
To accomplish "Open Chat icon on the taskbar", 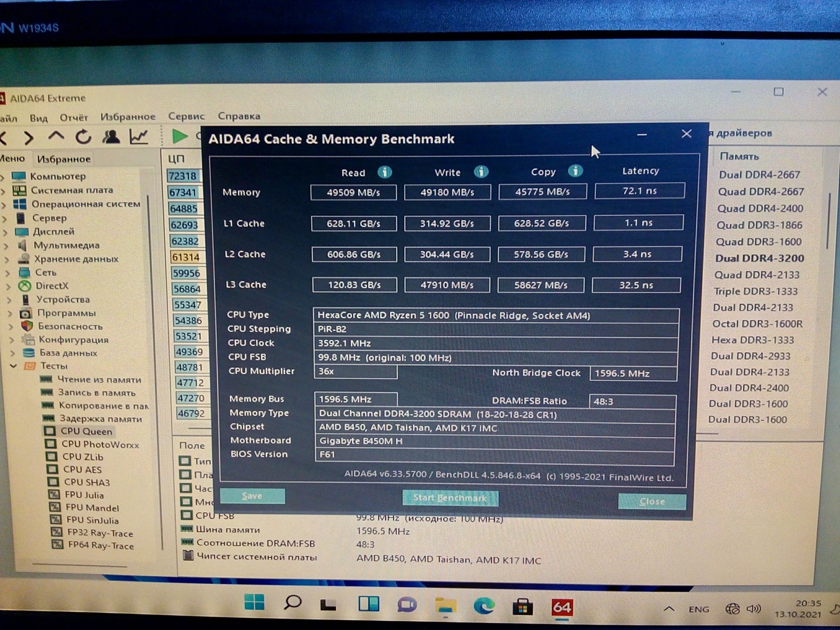I will [407, 605].
